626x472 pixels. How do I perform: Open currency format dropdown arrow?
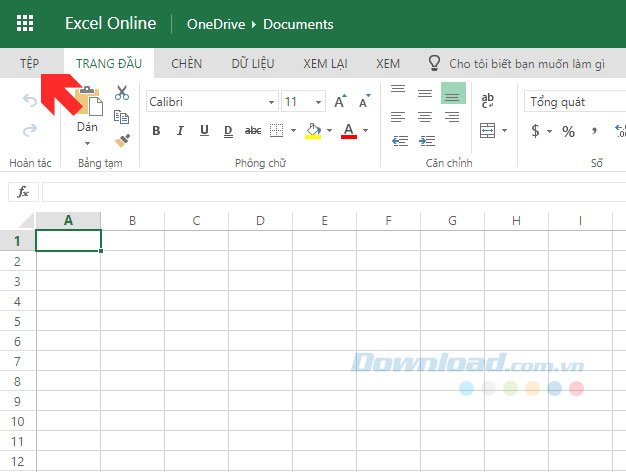point(550,131)
